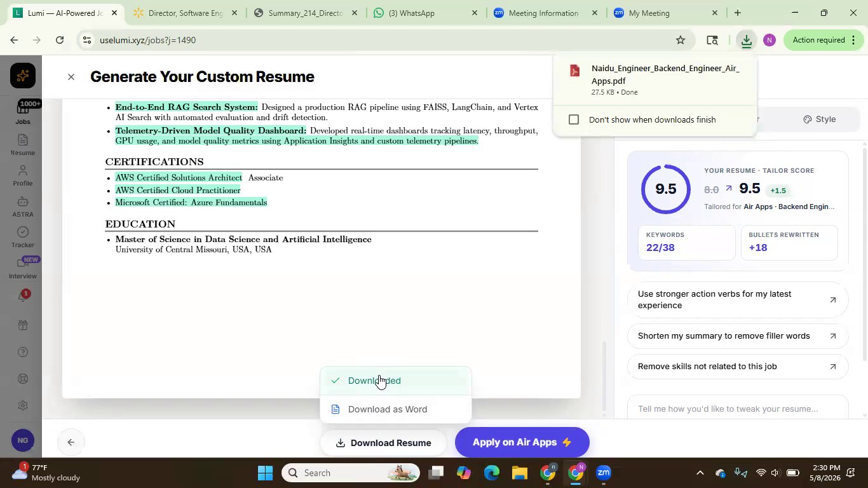868x488 pixels.
Task: Apply suggestion: Shorten my summary
Action: [x=738, y=335]
